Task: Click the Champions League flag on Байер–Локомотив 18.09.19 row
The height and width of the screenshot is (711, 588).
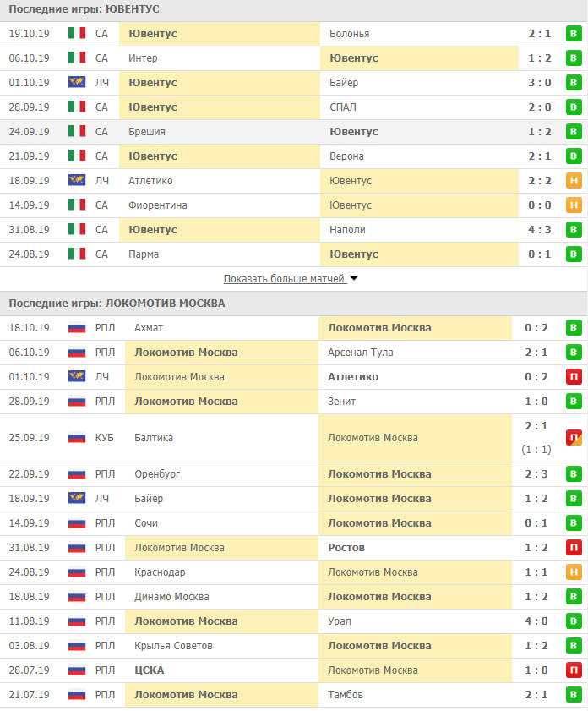Action: coord(77,498)
